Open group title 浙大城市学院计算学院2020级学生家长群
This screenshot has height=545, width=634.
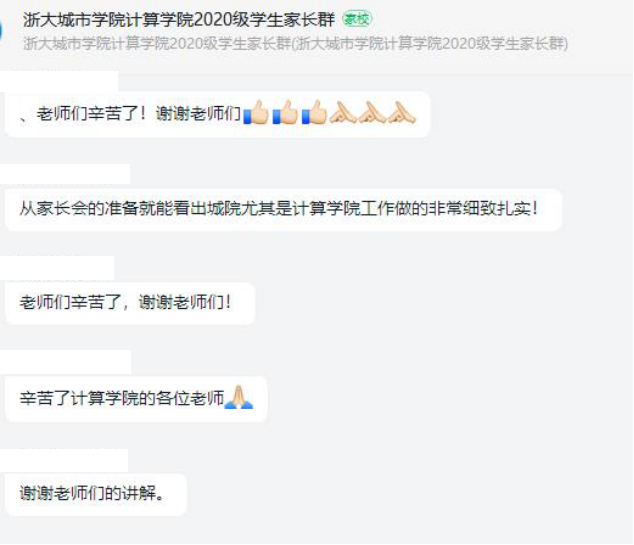[x=179, y=19]
